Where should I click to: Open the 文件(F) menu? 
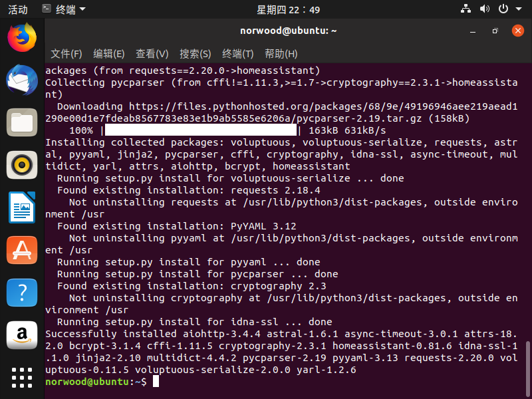click(66, 54)
